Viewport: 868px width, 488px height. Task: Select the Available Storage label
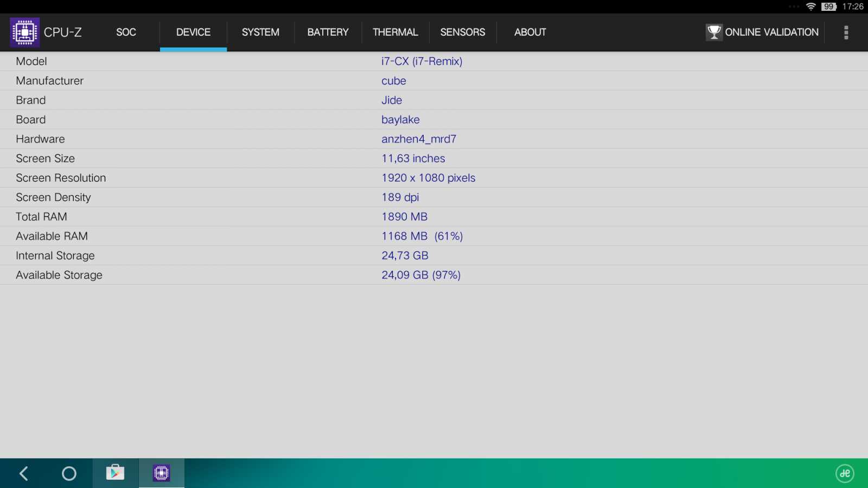coord(59,275)
